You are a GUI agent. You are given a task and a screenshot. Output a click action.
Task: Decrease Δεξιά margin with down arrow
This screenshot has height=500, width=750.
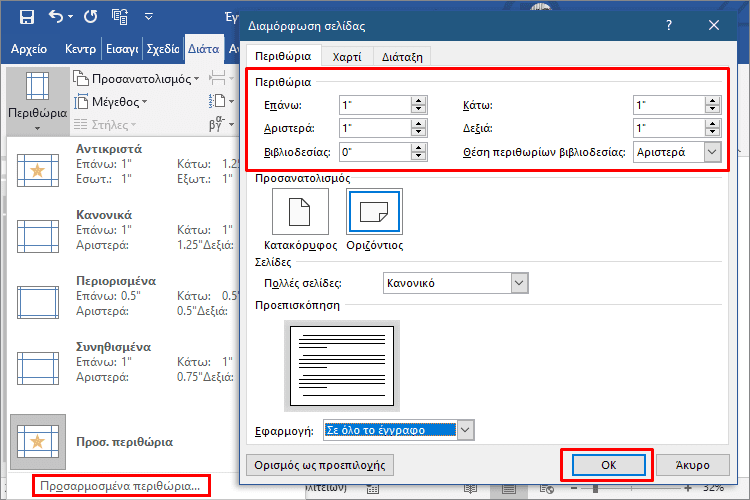pos(713,133)
